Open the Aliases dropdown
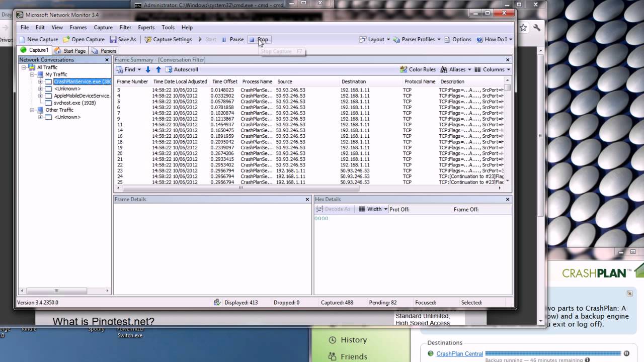644x362 pixels. click(x=455, y=69)
